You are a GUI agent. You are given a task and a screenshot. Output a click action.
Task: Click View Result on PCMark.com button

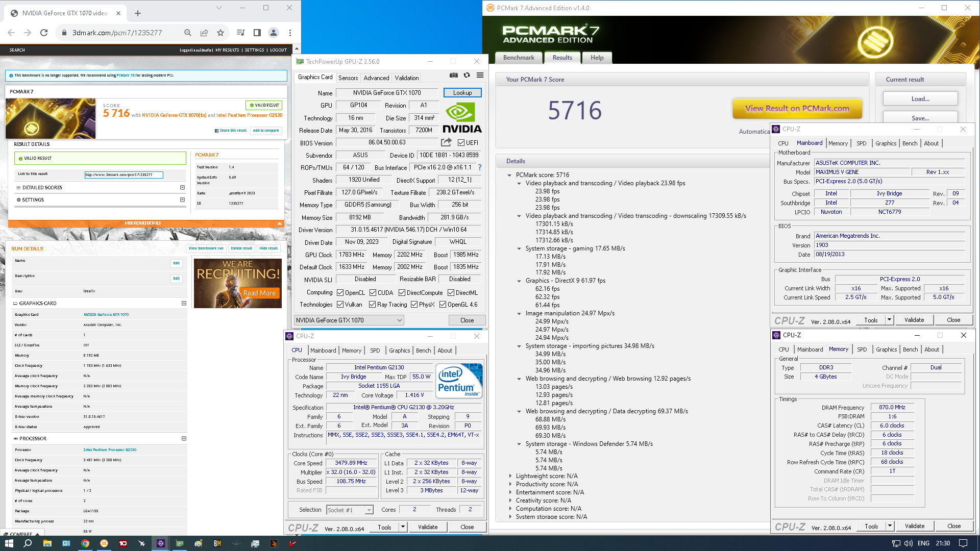797,108
